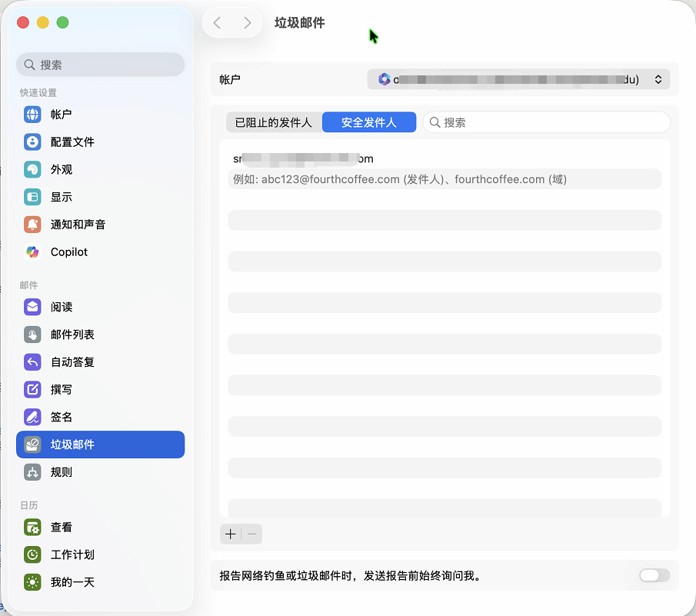Select the existing safe sender entry
Viewport: 696px width, 616px height.
click(x=304, y=159)
